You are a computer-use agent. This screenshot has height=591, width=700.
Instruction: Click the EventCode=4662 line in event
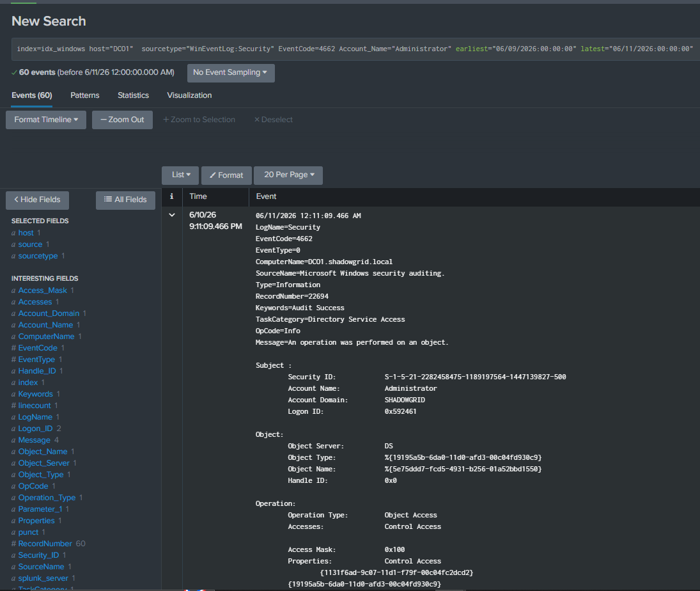(x=284, y=239)
